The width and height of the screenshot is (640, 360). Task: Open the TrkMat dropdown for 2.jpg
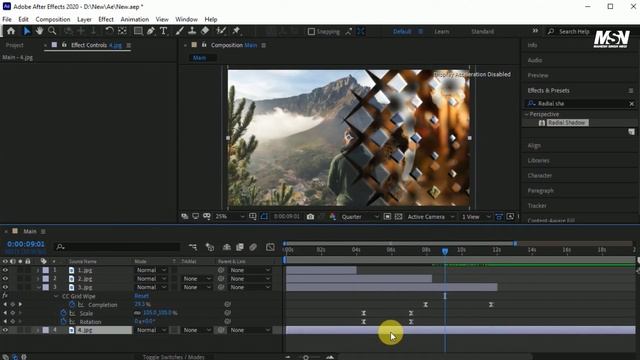click(197, 279)
